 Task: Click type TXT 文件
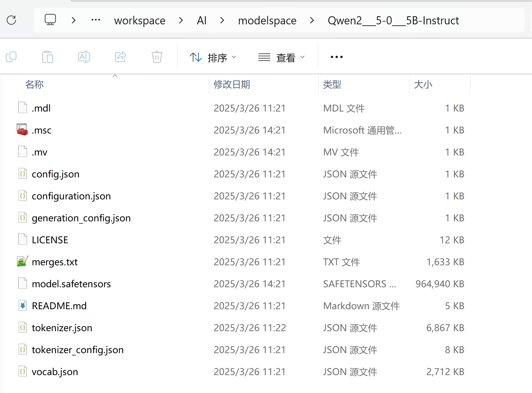(342, 262)
